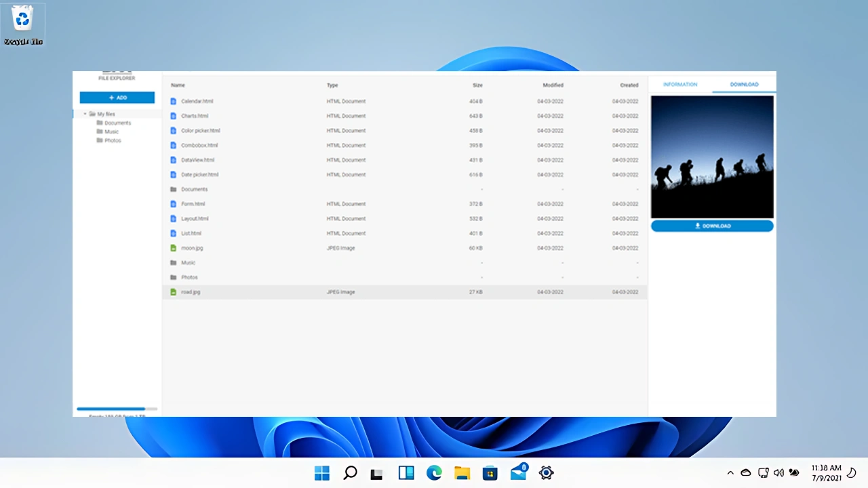This screenshot has height=488, width=868.
Task: Click the Layout.html file icon
Action: pyautogui.click(x=174, y=219)
